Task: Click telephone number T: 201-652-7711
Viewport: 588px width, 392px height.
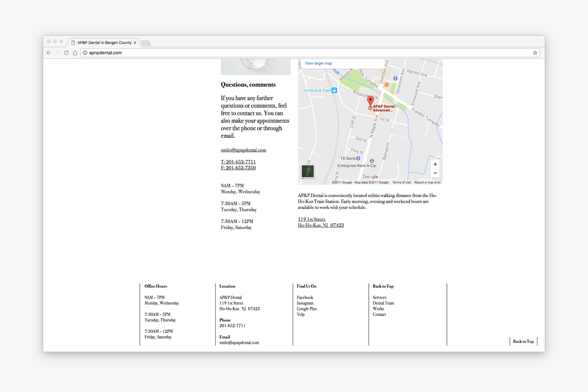Action: coord(238,162)
